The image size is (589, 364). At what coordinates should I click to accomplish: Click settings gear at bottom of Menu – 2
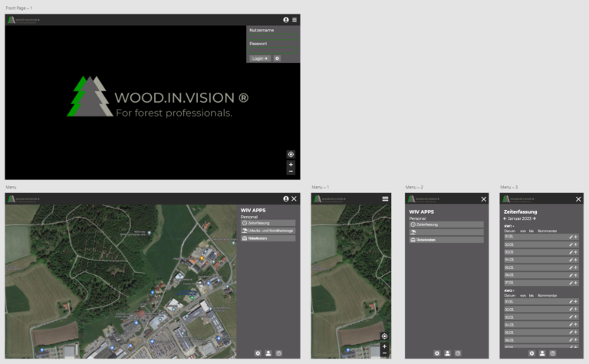pyautogui.click(x=437, y=353)
